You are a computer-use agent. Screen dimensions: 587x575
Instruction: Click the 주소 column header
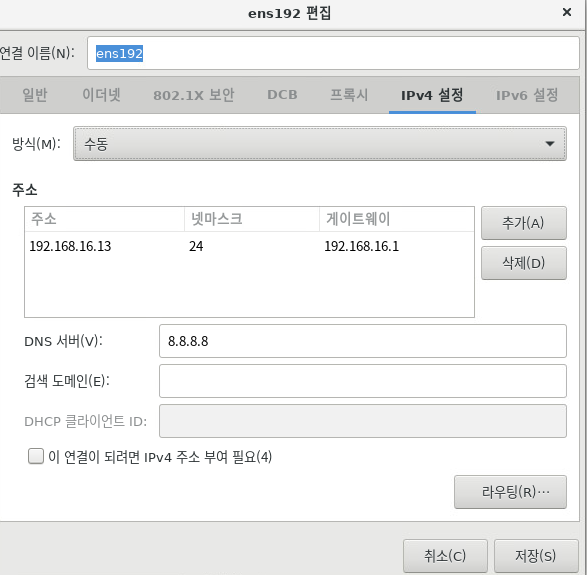104,219
